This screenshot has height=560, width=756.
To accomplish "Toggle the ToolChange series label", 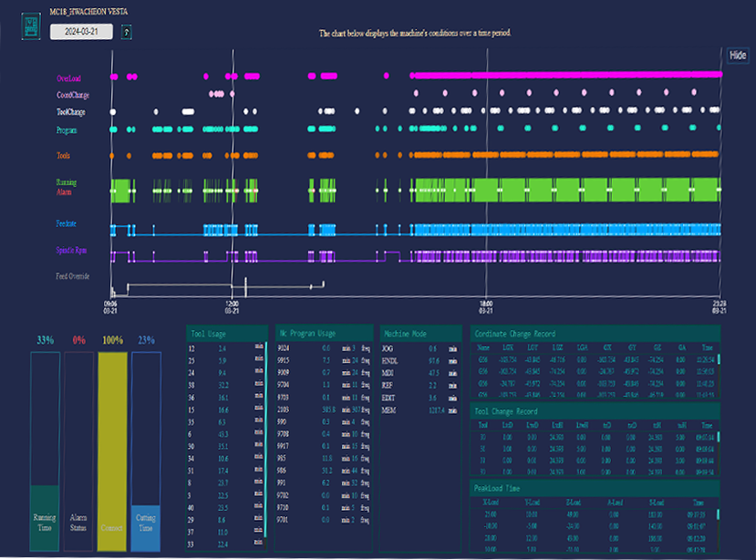I will (x=70, y=111).
